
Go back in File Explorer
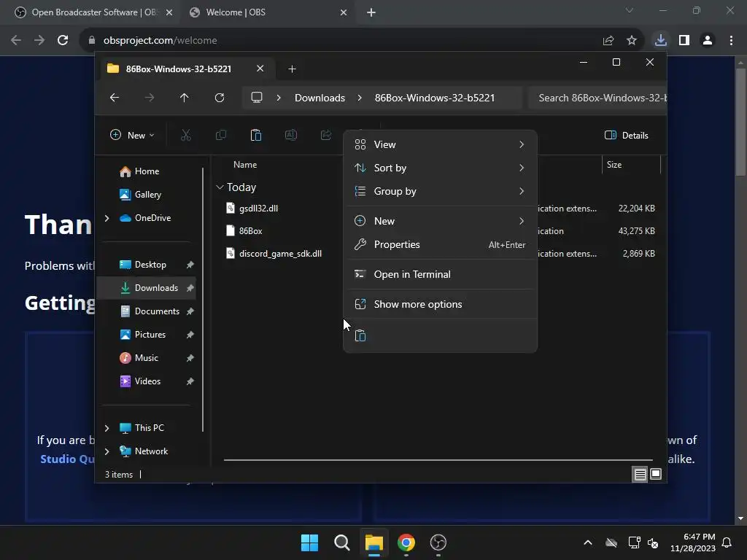tap(115, 98)
